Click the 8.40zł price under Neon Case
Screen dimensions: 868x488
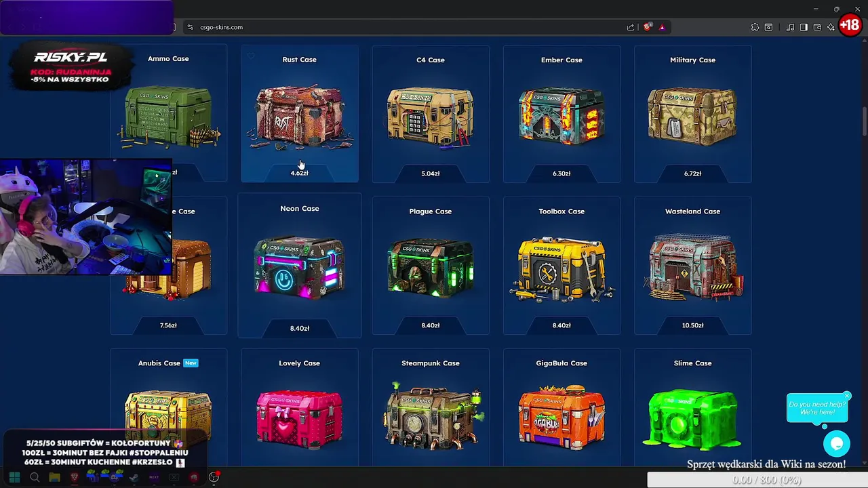point(299,328)
